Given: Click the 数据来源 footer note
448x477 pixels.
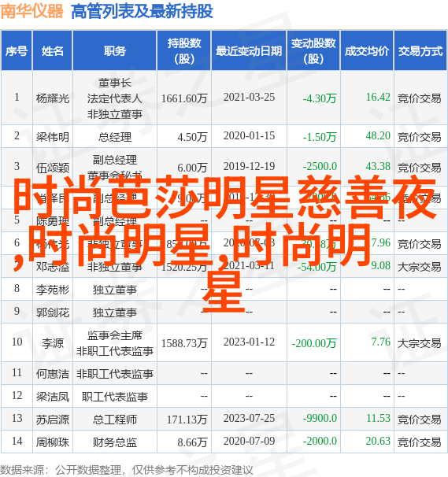Looking at the screenshot, I should (x=127, y=470).
